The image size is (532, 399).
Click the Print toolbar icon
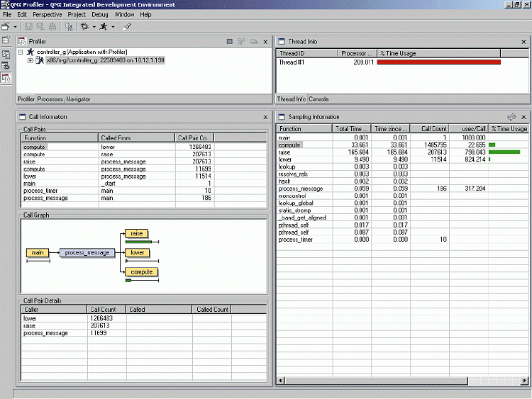pyautogui.click(x=52, y=26)
